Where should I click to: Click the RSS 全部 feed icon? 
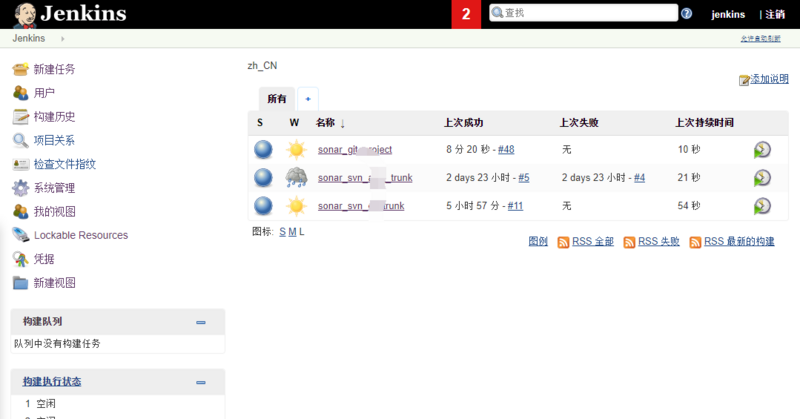click(563, 242)
